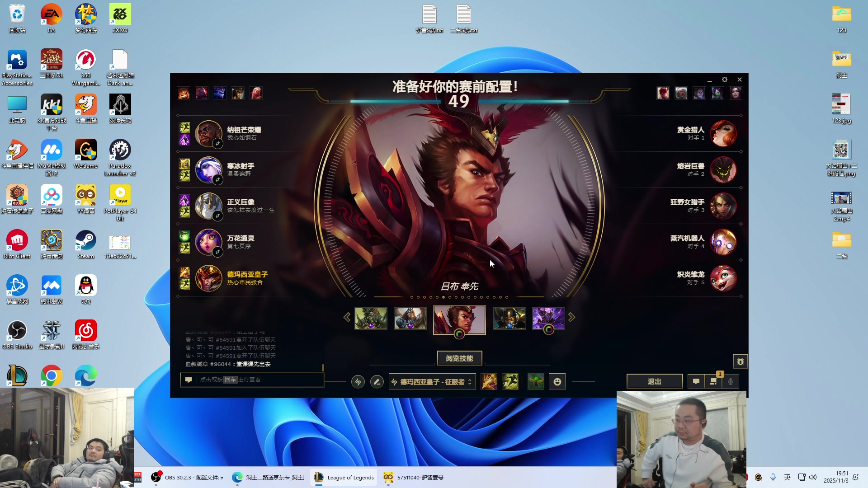Click the bug report icon

(740, 361)
